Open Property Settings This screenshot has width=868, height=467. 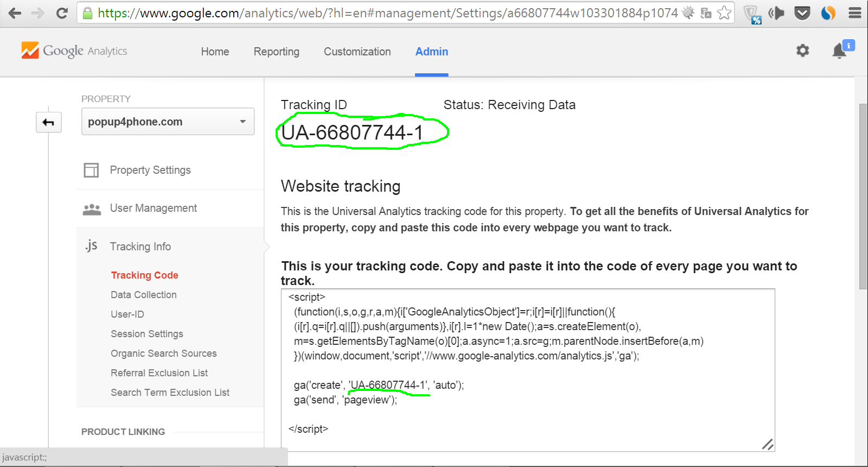(x=150, y=170)
